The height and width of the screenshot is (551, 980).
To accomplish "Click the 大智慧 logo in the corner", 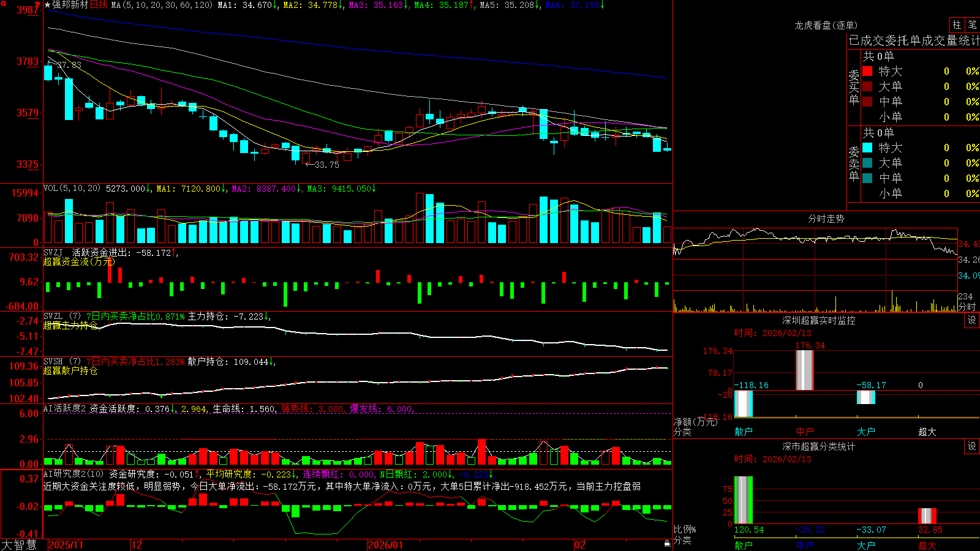I will (x=18, y=545).
